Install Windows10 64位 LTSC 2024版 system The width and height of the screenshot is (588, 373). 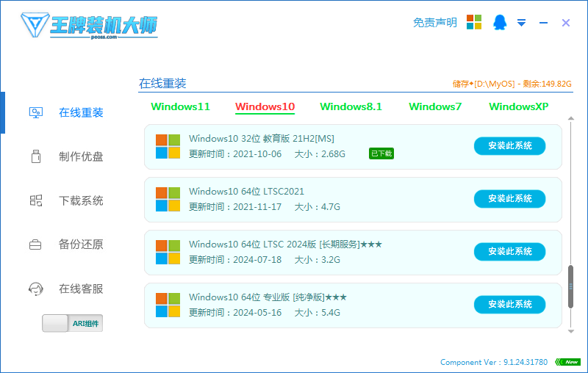[509, 251]
